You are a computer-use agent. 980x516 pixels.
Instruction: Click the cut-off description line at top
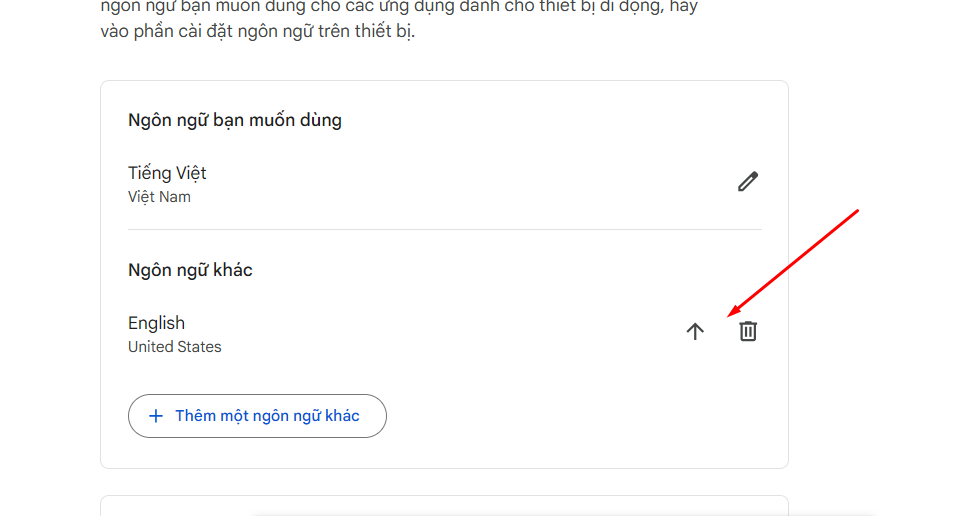400,7
